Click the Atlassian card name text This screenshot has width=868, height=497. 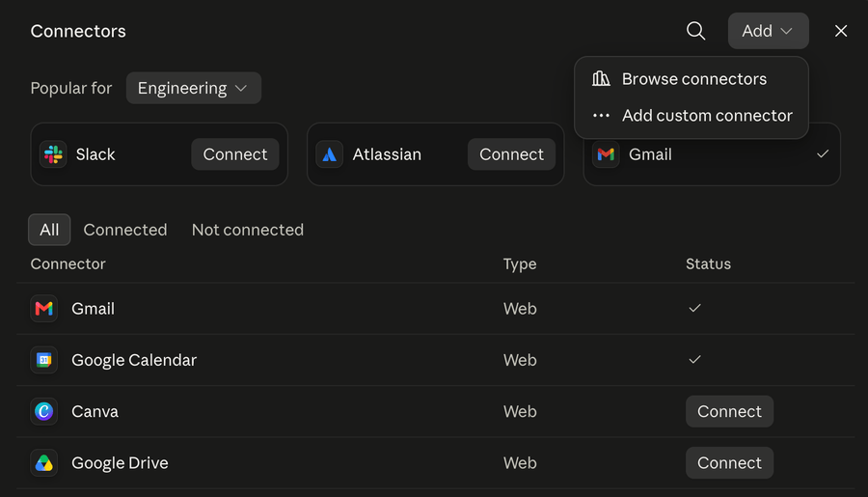[x=387, y=154]
